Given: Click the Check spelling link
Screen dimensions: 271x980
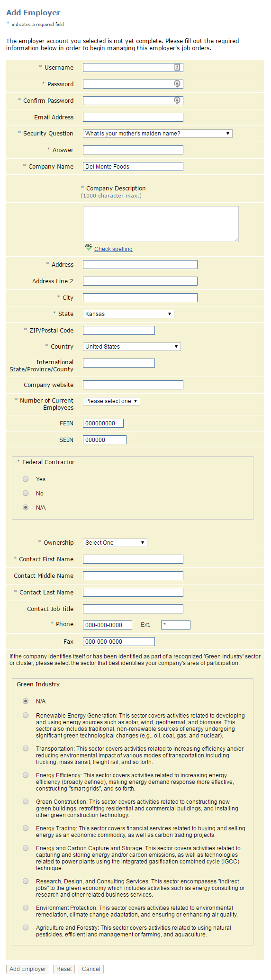Looking at the screenshot, I should point(113,249).
